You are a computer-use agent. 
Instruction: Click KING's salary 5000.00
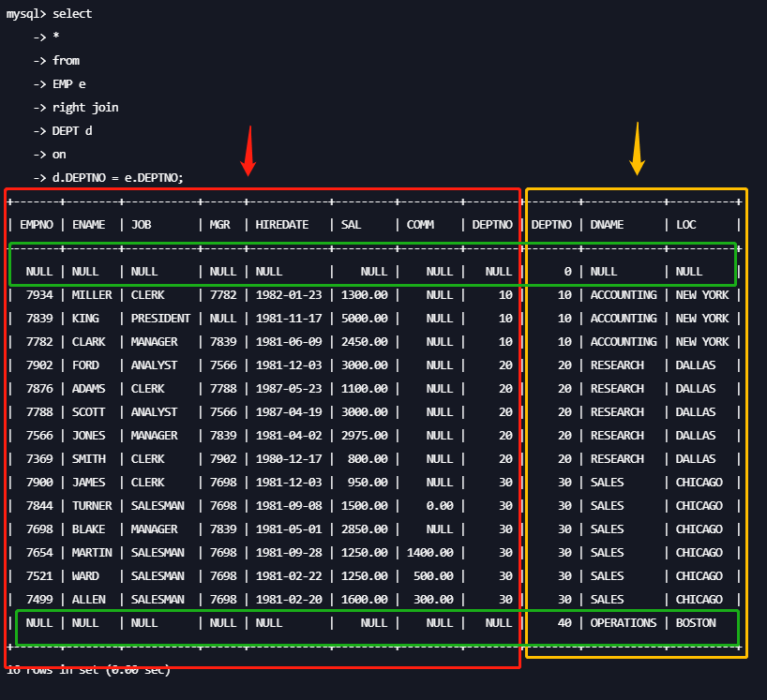coord(364,319)
